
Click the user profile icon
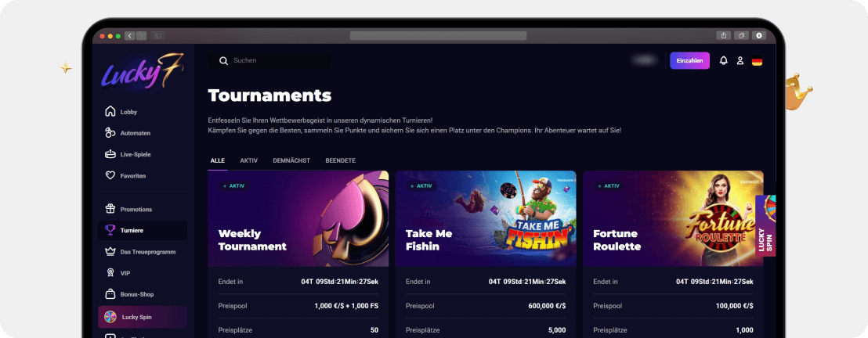tap(740, 61)
